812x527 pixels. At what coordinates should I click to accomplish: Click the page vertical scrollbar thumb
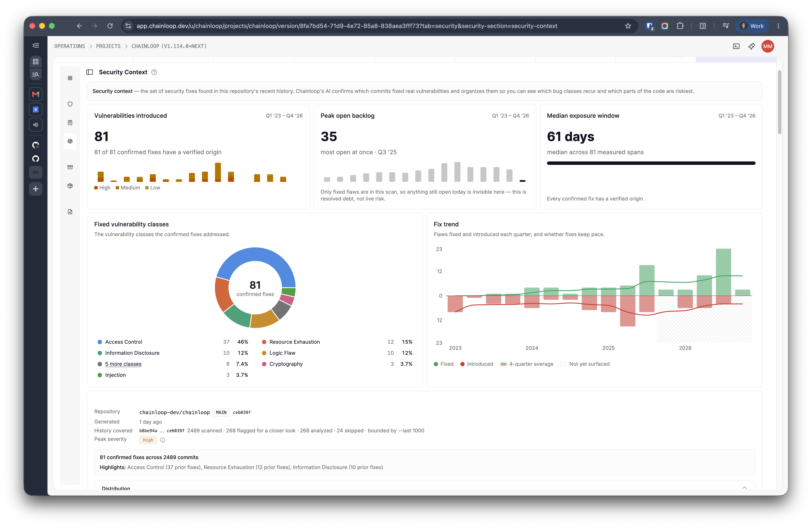click(x=779, y=102)
